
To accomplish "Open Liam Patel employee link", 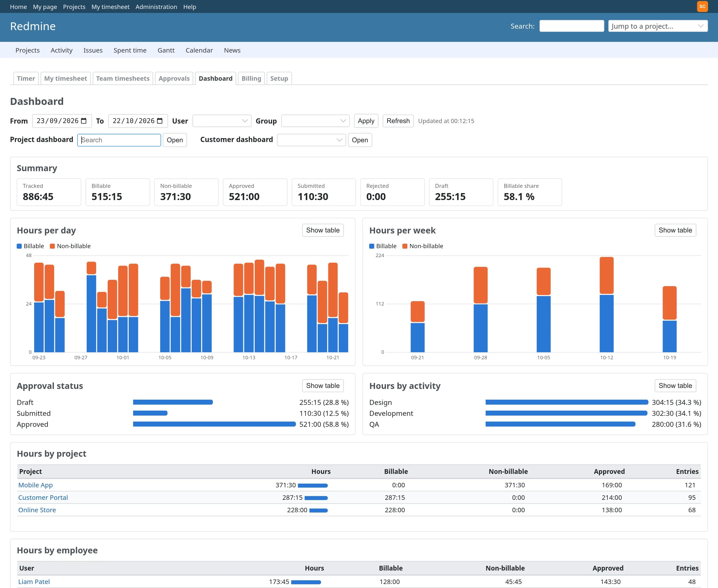I will 34,582.
